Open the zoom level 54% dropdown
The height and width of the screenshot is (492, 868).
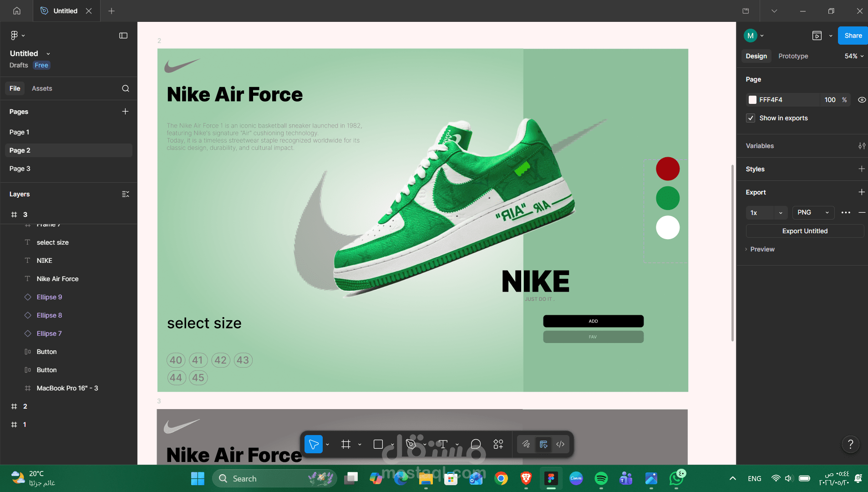click(854, 56)
